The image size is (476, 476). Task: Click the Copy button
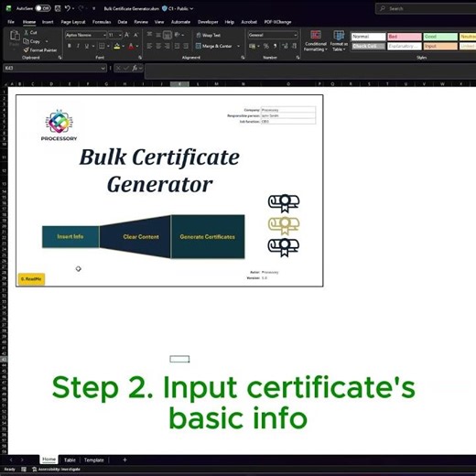[32, 41]
